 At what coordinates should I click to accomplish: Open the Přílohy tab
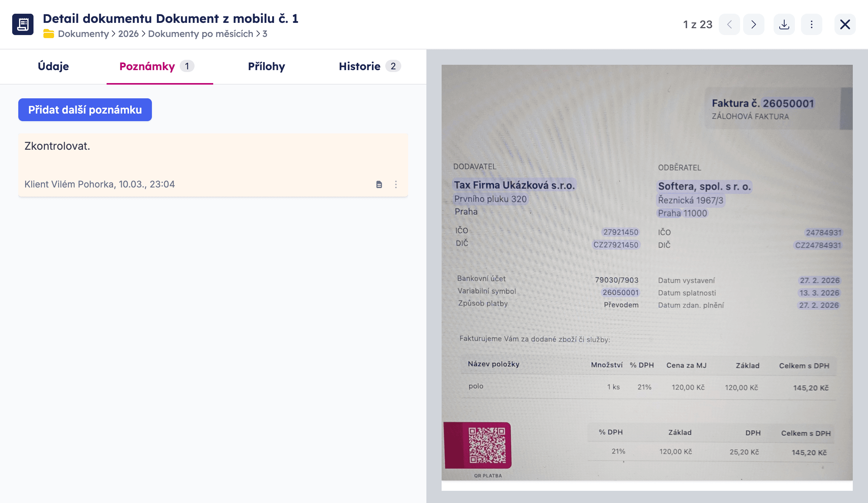point(266,66)
